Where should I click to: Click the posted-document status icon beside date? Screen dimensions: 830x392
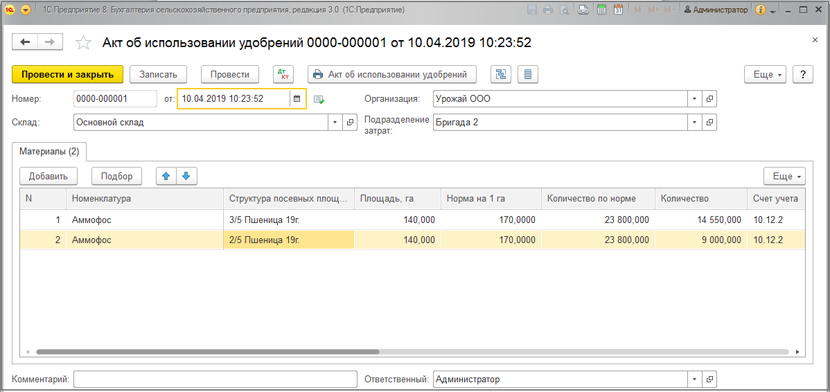[x=319, y=99]
